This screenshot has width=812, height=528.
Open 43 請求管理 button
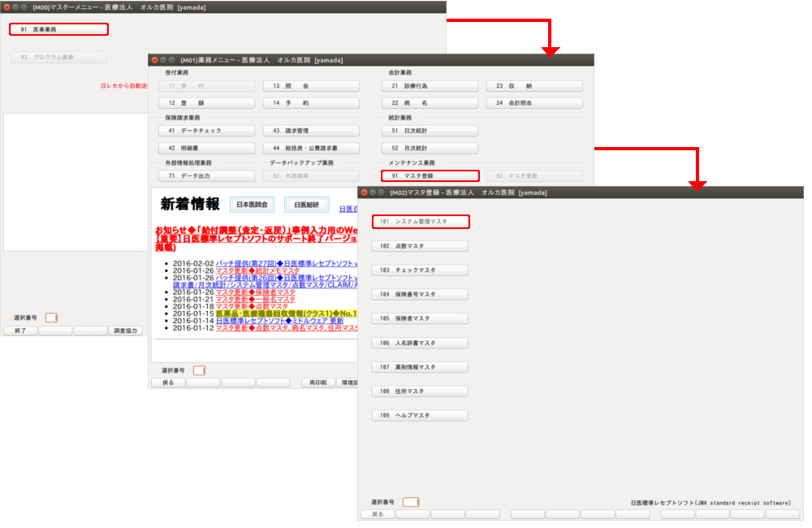pos(311,131)
